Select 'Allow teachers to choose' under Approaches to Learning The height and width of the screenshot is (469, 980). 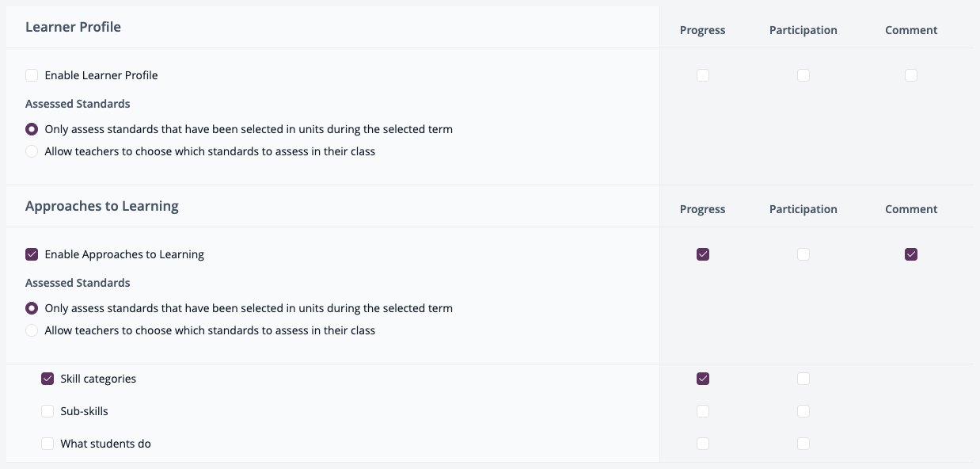click(x=32, y=330)
